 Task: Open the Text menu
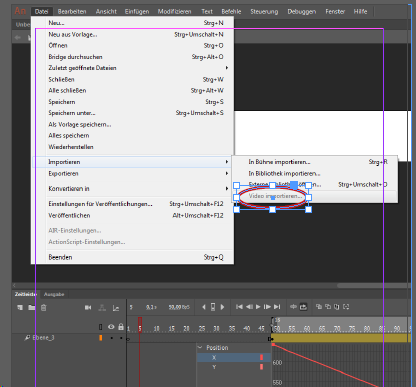click(207, 12)
